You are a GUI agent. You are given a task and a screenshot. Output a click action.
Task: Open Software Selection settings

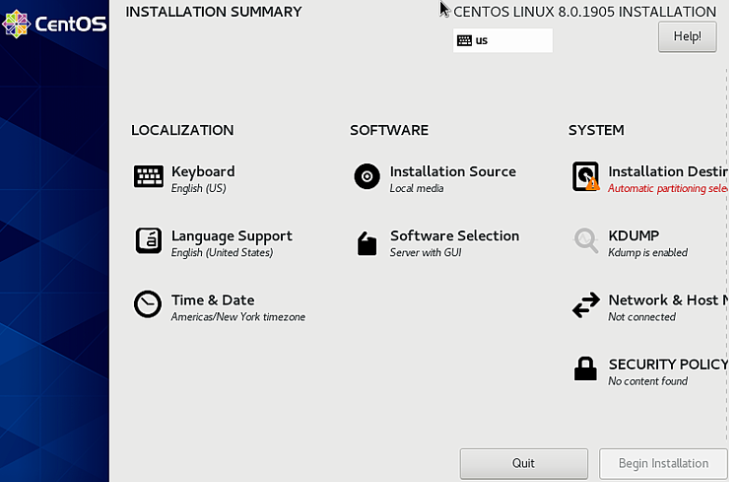click(x=454, y=236)
